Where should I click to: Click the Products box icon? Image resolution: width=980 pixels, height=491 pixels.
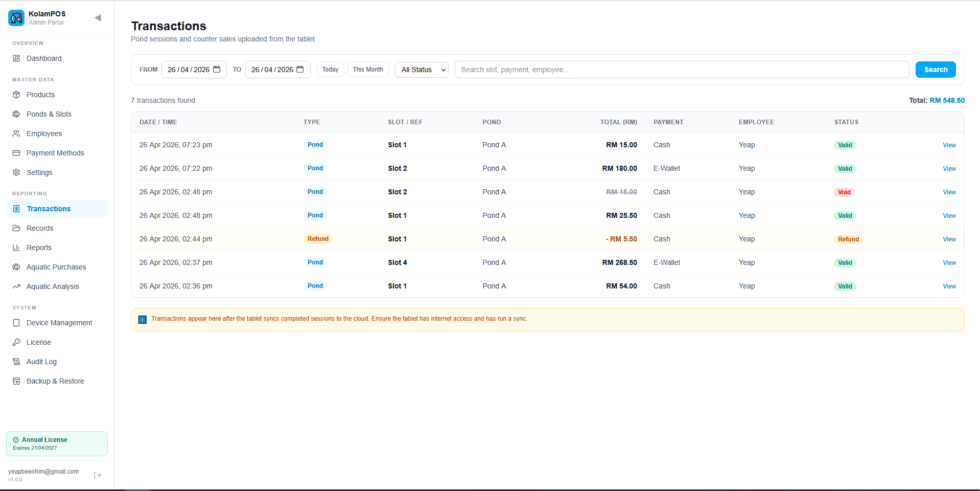tap(16, 95)
